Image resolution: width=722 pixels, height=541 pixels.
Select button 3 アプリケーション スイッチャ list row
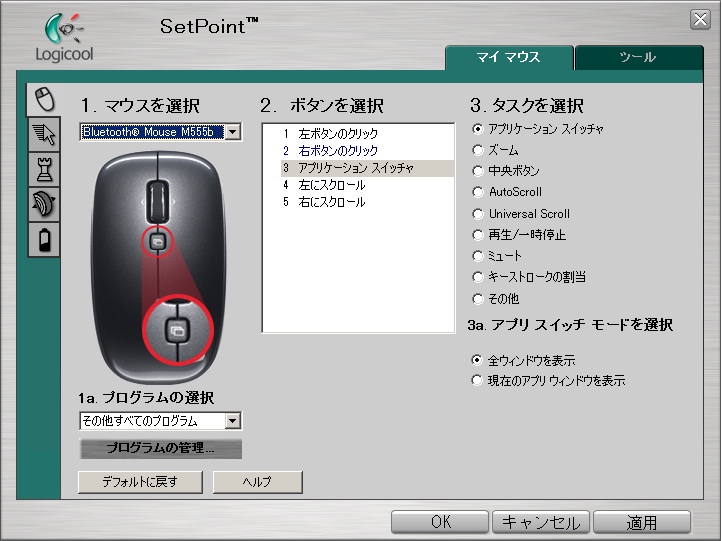coord(367,168)
